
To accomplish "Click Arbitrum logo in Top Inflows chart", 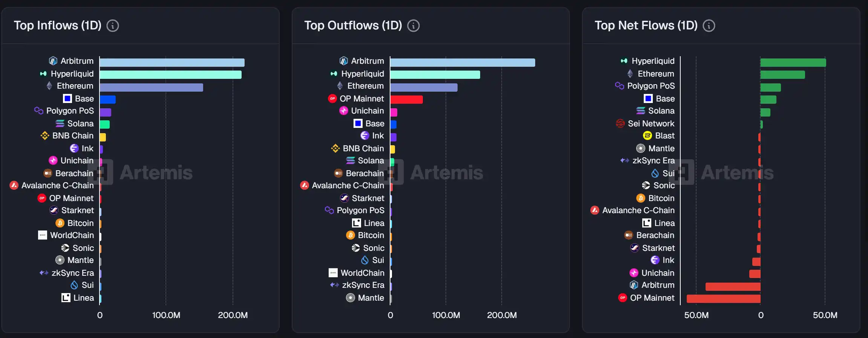I will click(x=53, y=61).
